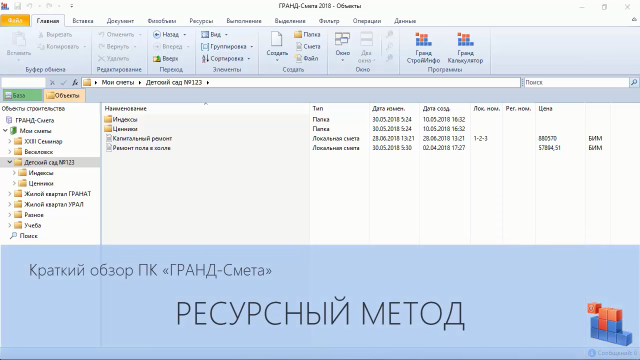The image size is (640, 360).
Task: Open the Вид view options
Action: [x=214, y=35]
